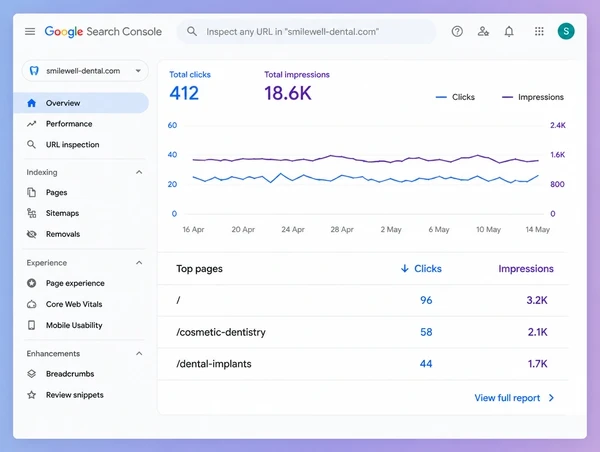The width and height of the screenshot is (600, 452).
Task: Collapse the Enhancements section
Action: pyautogui.click(x=139, y=353)
